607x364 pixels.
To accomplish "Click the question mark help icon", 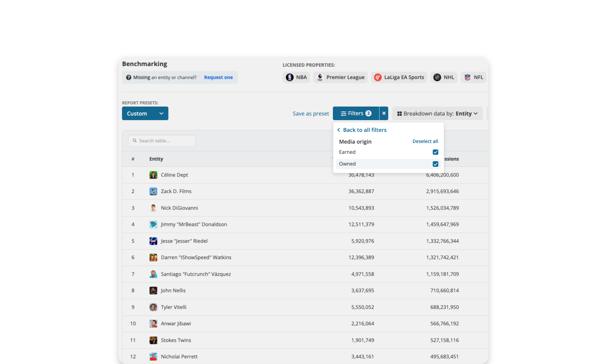I will 129,77.
